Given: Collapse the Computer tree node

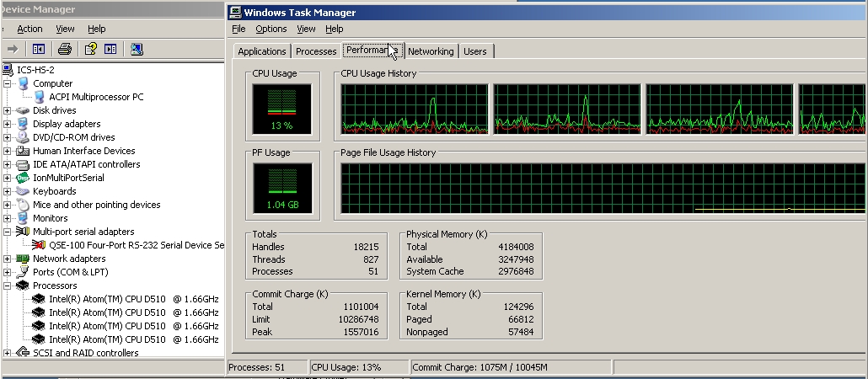Looking at the screenshot, I should click(x=7, y=83).
